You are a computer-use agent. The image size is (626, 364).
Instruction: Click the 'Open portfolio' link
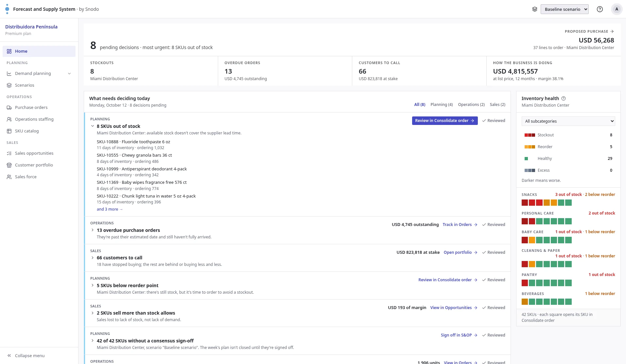[x=461, y=252]
